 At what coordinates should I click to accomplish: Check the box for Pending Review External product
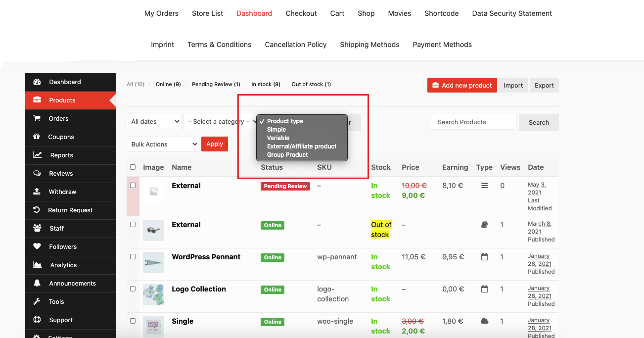pos(133,185)
